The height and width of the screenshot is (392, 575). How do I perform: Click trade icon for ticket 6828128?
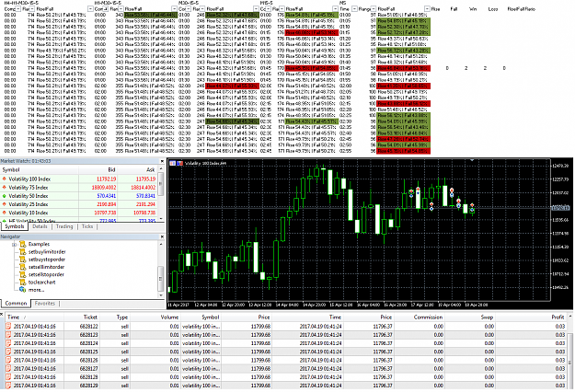click(8, 377)
